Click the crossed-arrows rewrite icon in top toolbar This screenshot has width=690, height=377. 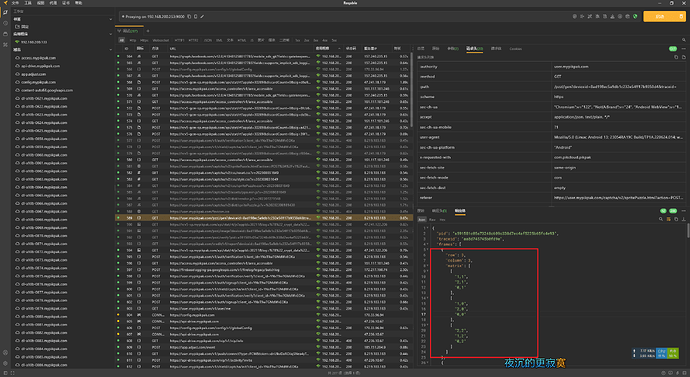[x=590, y=17]
